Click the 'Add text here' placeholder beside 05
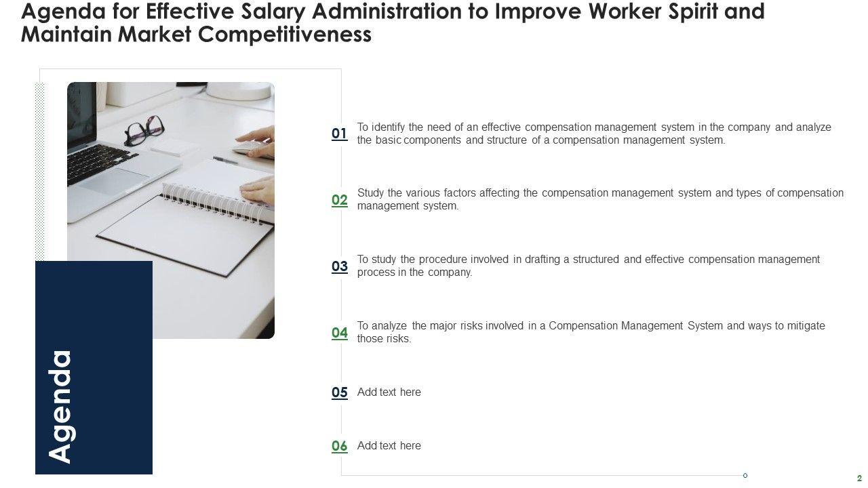868x488 pixels. [389, 392]
